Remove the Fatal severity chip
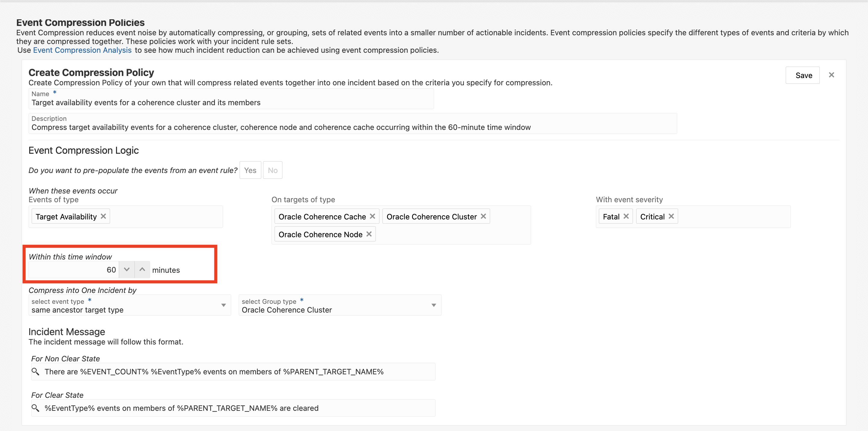 pyautogui.click(x=626, y=216)
